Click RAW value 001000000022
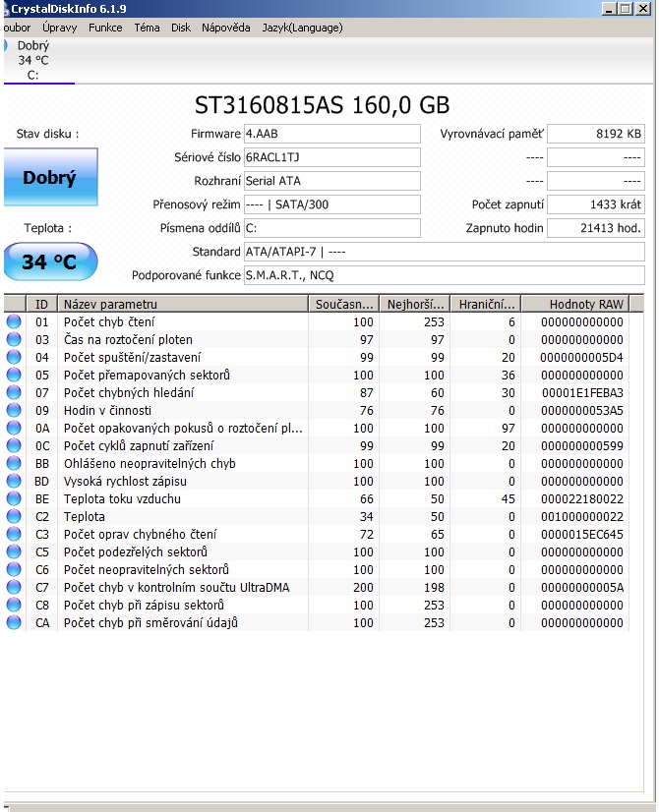This screenshot has height=812, width=659. pyautogui.click(x=582, y=516)
